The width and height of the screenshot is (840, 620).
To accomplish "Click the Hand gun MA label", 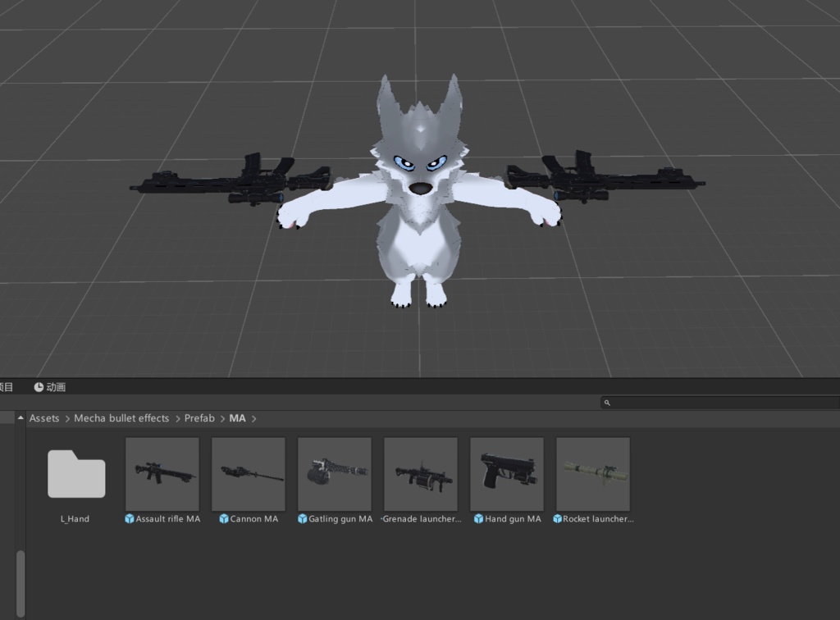I will (513, 519).
